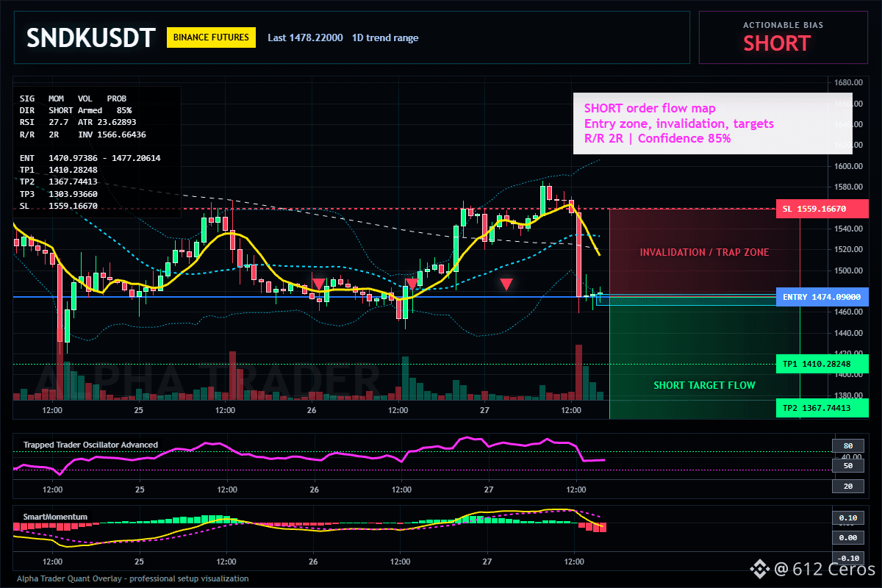This screenshot has height=588, width=882.
Task: Click the R/R 2R | Confidence 85% annotation line
Action: click(x=658, y=138)
